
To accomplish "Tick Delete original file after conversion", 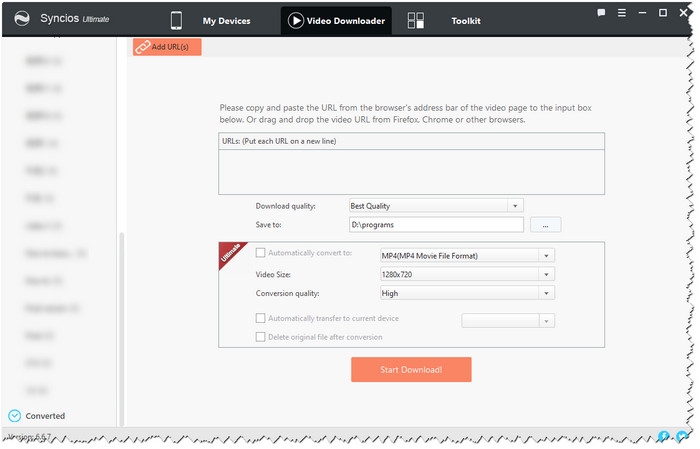I will click(x=260, y=337).
